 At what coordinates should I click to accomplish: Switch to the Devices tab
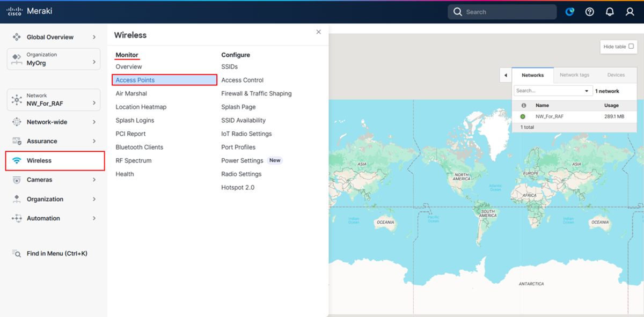[616, 75]
